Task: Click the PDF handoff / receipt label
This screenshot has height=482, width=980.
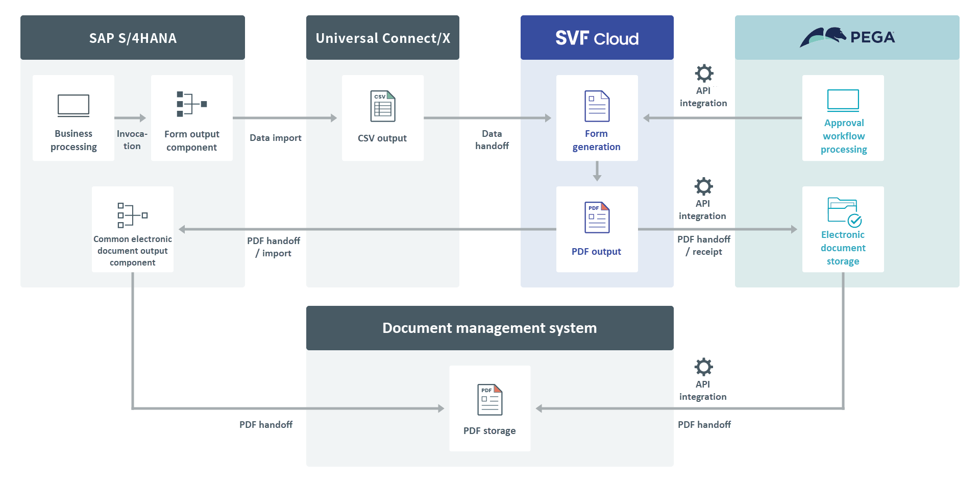Action: pyautogui.click(x=704, y=246)
